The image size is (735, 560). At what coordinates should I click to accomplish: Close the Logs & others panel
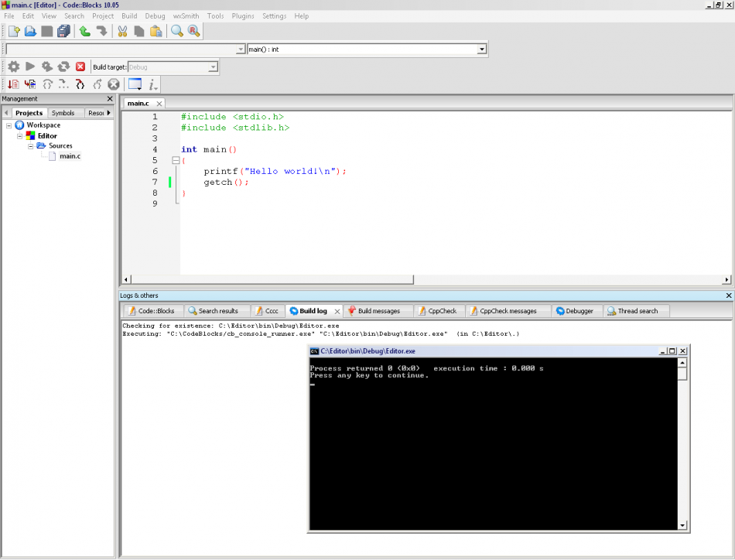(x=729, y=295)
